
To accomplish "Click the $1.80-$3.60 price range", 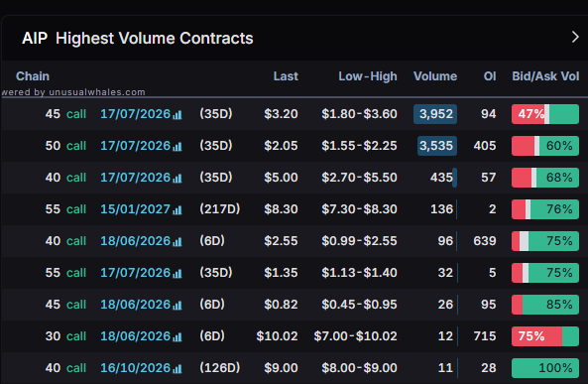I will coord(359,114).
